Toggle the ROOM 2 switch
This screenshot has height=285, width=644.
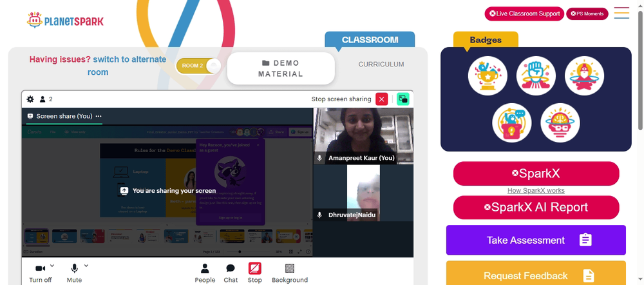click(198, 66)
